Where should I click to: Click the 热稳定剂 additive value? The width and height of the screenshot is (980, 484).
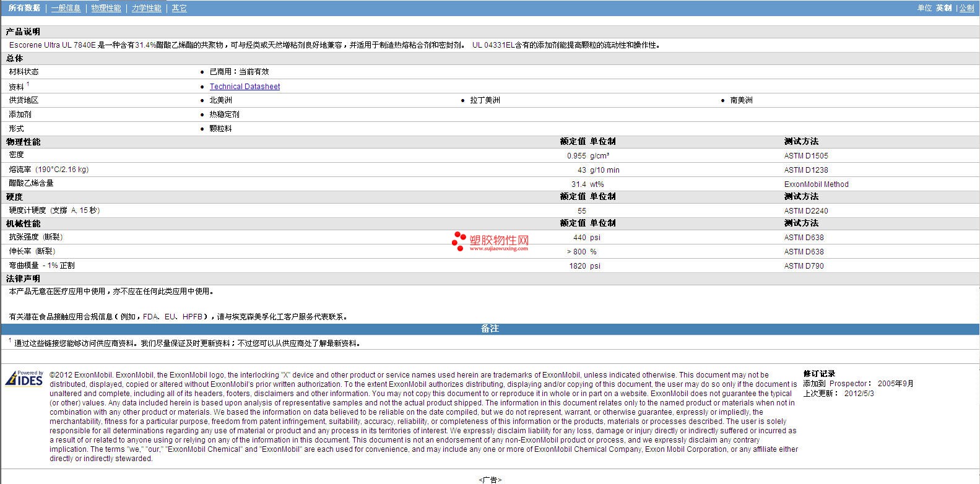click(224, 115)
